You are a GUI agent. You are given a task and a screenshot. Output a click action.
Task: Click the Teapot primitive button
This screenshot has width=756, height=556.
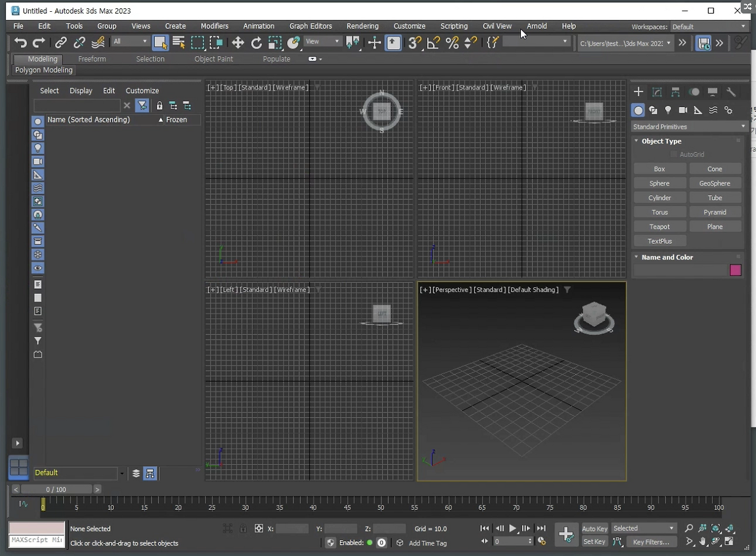[659, 227]
